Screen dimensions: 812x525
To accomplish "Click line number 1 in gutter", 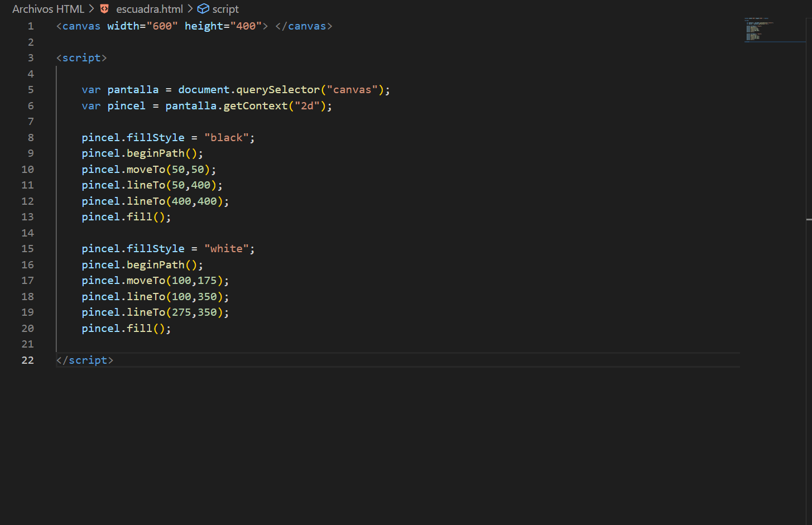I will (x=31, y=26).
